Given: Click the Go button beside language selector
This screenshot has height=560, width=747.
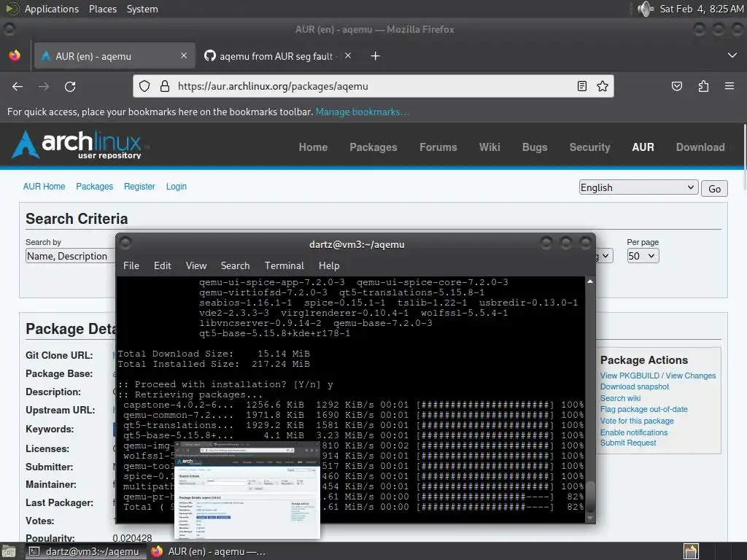Looking at the screenshot, I should point(714,189).
